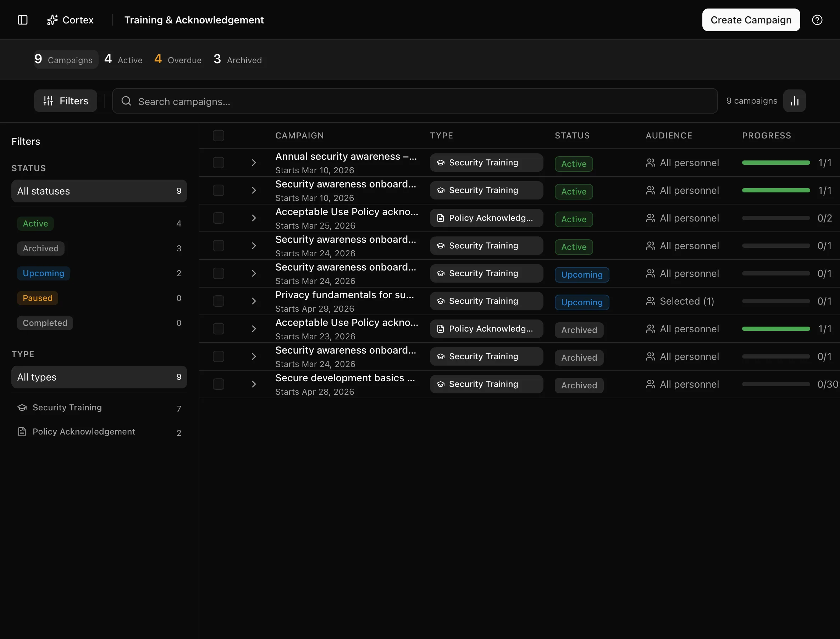The image size is (840, 639).
Task: Click the STATUS column header
Action: click(x=572, y=135)
